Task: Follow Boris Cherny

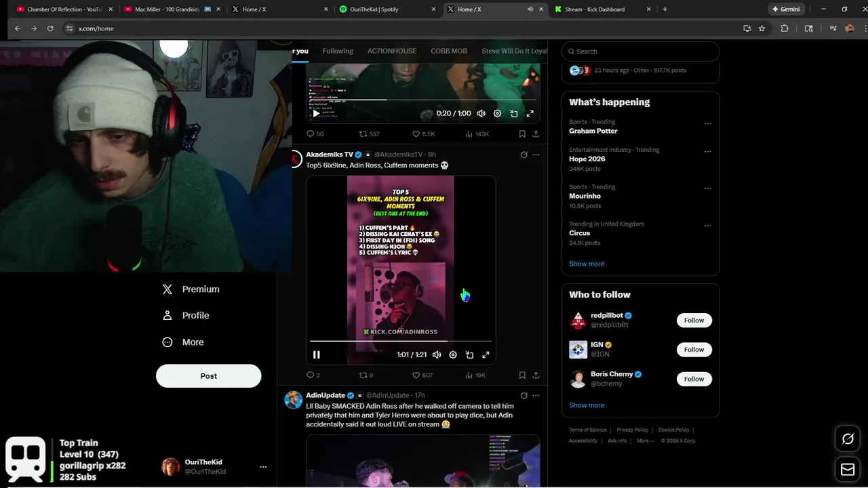Action: pyautogui.click(x=694, y=379)
